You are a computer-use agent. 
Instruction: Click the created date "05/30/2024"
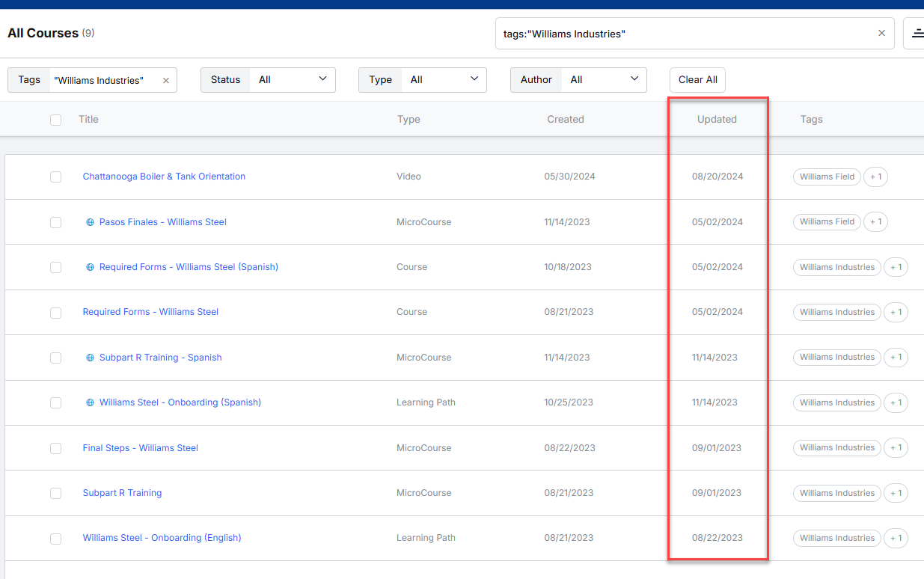pos(570,177)
